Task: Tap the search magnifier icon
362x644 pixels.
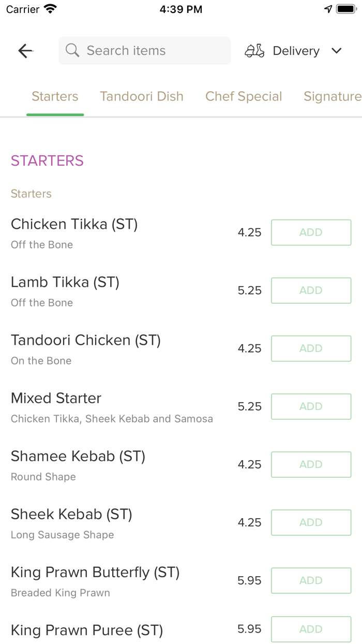Action: pyautogui.click(x=72, y=51)
